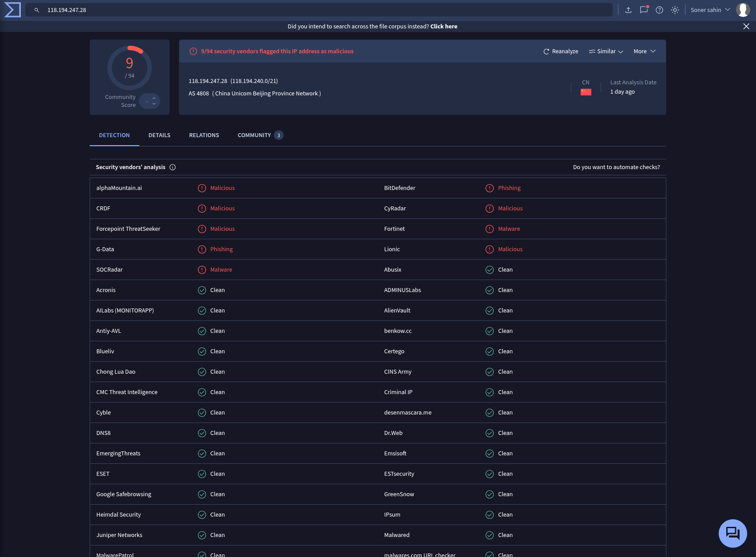
Task: Click the Juniper Networks vendor name
Action: pos(119,535)
